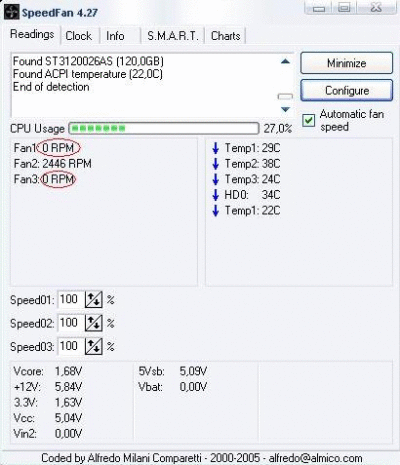This screenshot has height=465, width=400.
Task: Toggle the Automatic fan speed checkbox
Action: tap(308, 120)
